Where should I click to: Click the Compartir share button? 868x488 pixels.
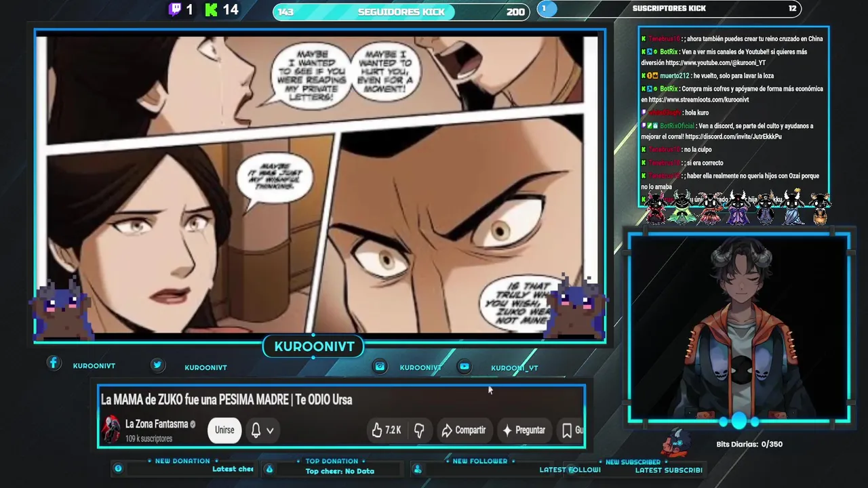click(464, 430)
